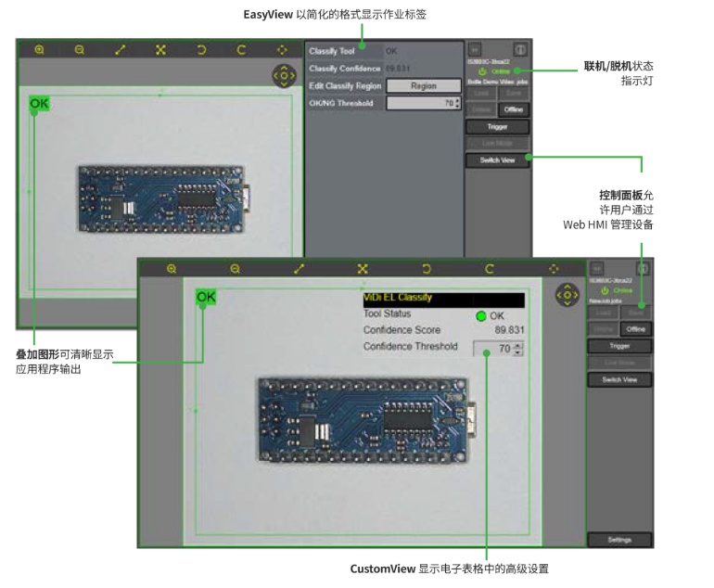Click the pan directional pad in CustomView
Image resolution: width=714 pixels, height=588 pixels.
click(567, 294)
